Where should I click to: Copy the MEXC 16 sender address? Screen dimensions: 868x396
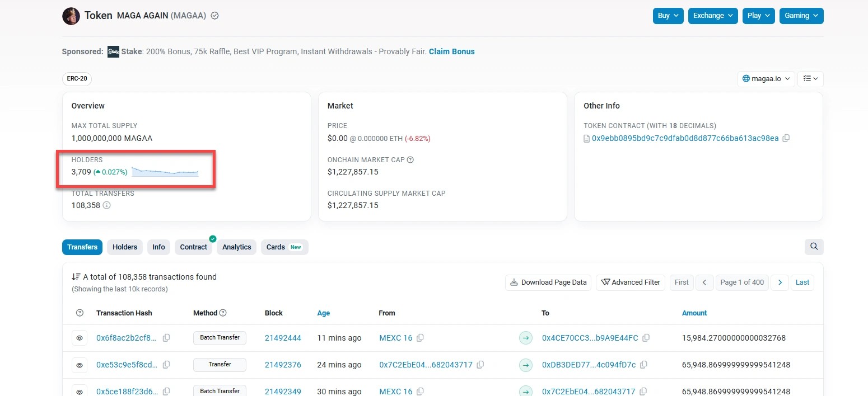[x=420, y=338]
